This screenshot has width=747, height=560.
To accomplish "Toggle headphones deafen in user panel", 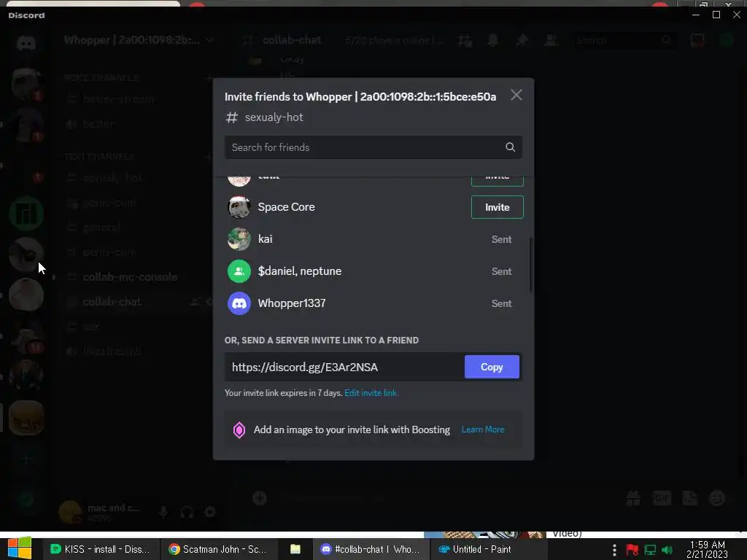I will pyautogui.click(x=187, y=513).
